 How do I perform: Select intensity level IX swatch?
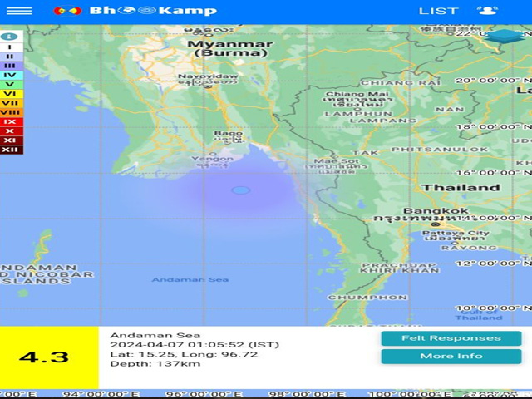pos(10,121)
